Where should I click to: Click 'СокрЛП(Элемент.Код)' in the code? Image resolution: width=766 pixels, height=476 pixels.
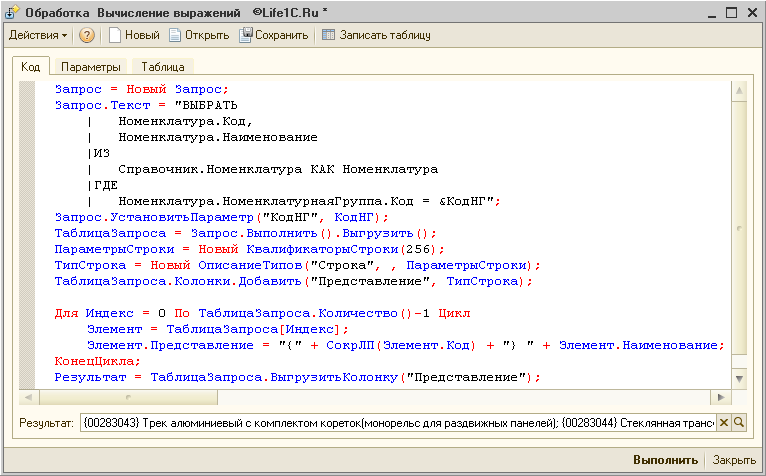point(401,346)
